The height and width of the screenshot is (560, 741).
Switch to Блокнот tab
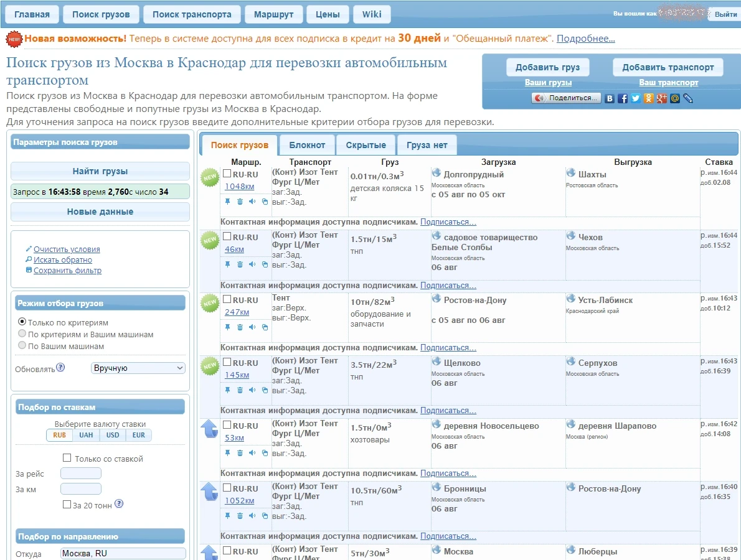point(307,145)
